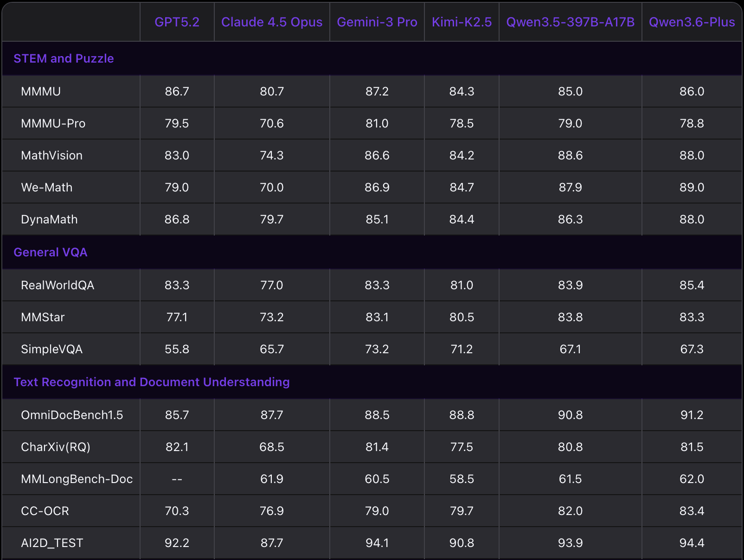
Task: Click Qwen3.6-Plus OmniDocBench1.5 score 91.2
Action: 692,415
